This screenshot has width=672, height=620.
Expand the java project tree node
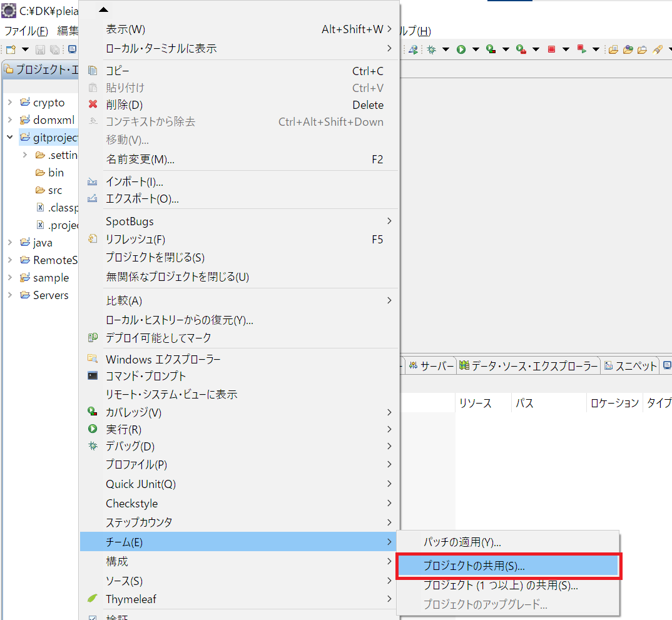click(x=10, y=243)
